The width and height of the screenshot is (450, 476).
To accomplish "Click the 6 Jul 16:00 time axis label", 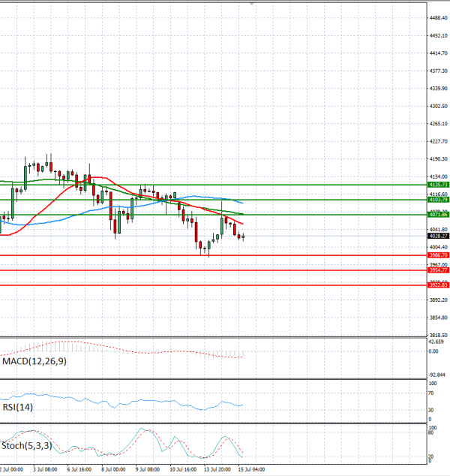I will (79, 469).
